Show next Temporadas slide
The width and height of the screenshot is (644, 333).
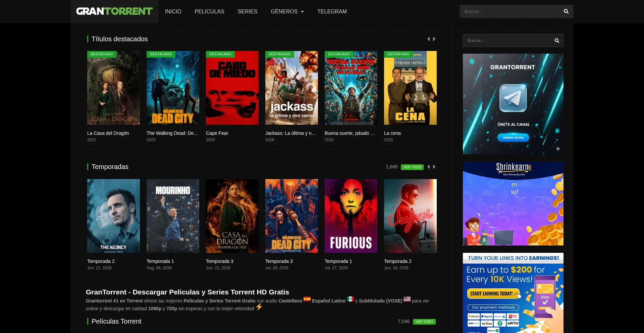point(434,167)
